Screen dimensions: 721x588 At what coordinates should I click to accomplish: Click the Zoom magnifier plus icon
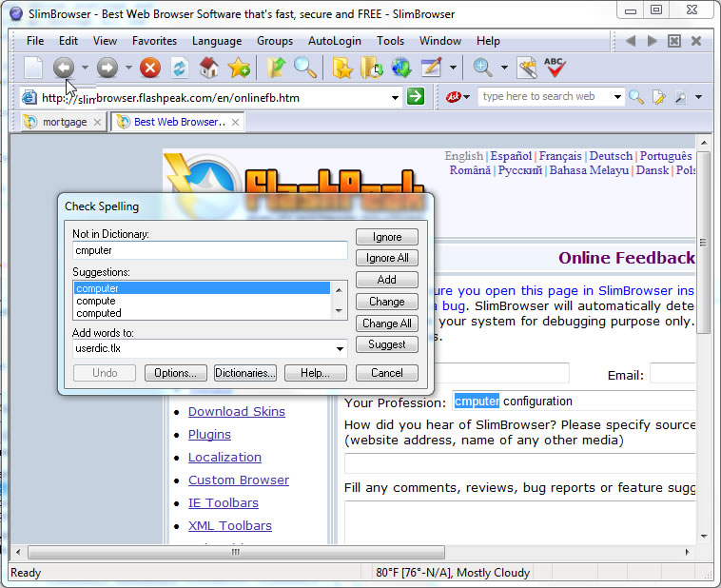[x=483, y=68]
